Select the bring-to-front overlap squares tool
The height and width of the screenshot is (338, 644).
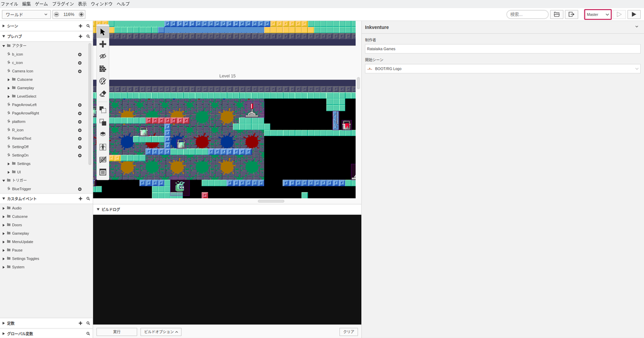(x=103, y=121)
